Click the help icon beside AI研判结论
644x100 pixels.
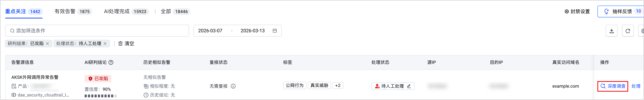(111, 62)
